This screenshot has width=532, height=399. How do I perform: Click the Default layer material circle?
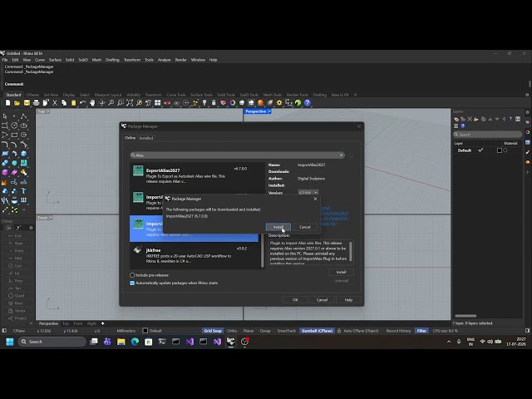505,150
